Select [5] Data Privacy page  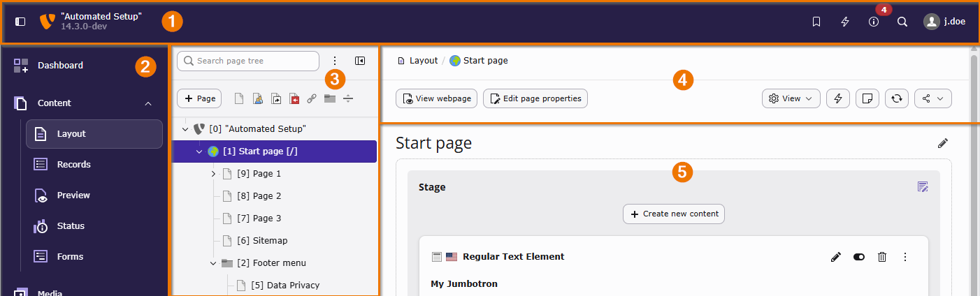(285, 286)
